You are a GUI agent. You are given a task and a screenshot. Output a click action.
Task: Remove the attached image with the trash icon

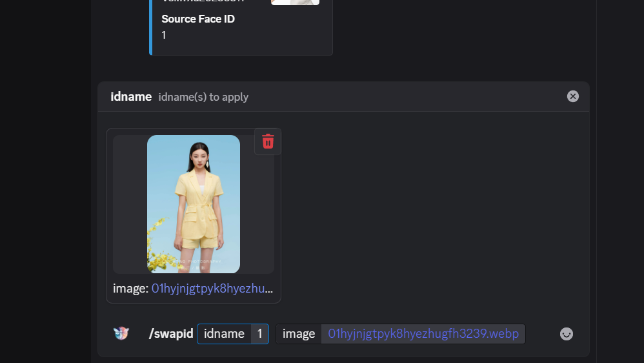(268, 141)
